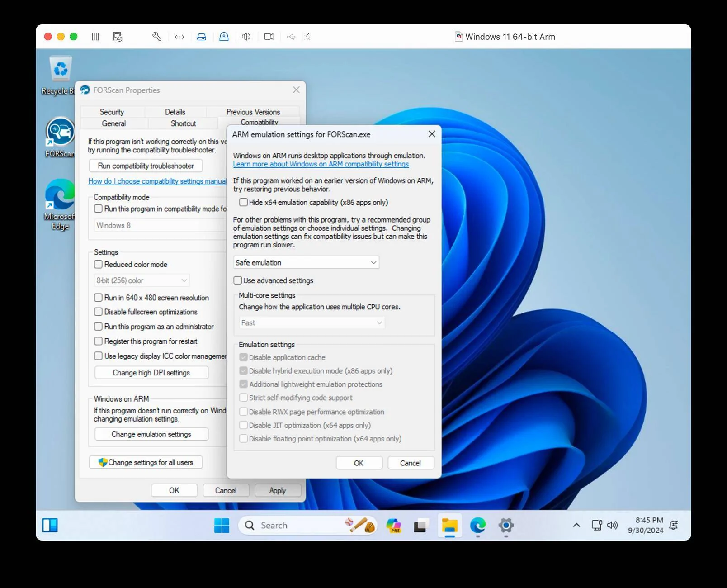Open Widgets panel from taskbar

click(50, 525)
